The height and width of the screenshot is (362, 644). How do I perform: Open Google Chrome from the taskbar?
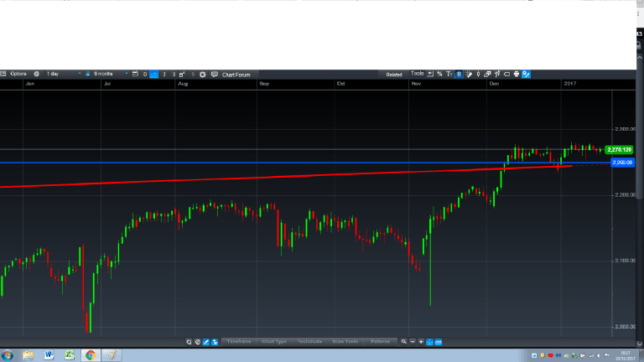[91, 355]
